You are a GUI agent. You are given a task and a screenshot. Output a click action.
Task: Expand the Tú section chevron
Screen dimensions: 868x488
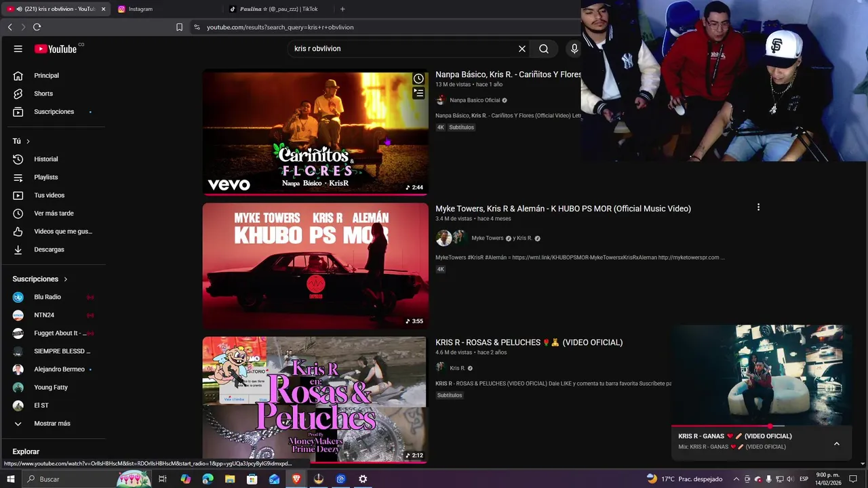click(28, 141)
